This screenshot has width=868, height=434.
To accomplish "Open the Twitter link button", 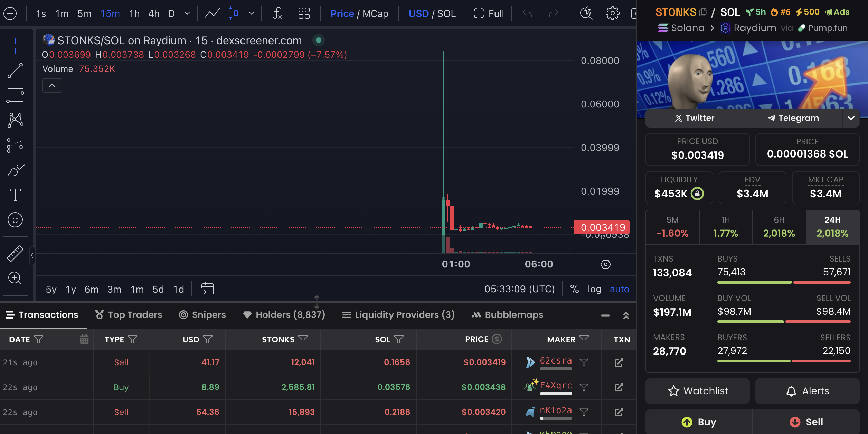I will coord(695,118).
